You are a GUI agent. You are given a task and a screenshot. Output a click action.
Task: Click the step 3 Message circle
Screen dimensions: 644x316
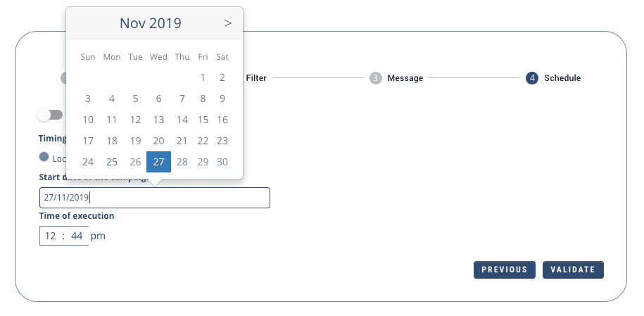pyautogui.click(x=375, y=78)
